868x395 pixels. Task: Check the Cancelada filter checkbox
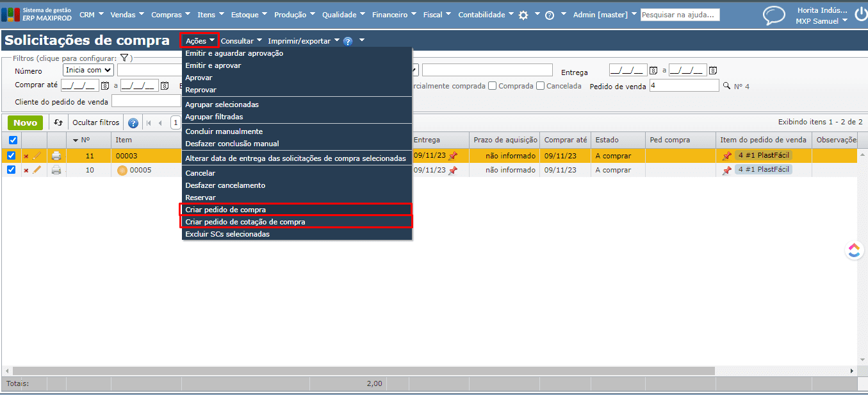pyautogui.click(x=541, y=86)
